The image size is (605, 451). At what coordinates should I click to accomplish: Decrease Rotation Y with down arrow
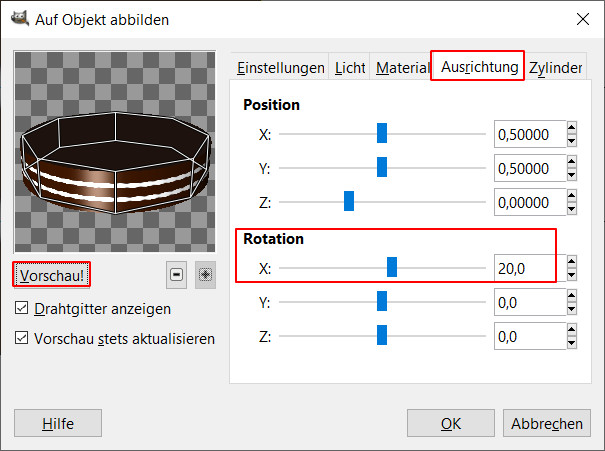572,309
